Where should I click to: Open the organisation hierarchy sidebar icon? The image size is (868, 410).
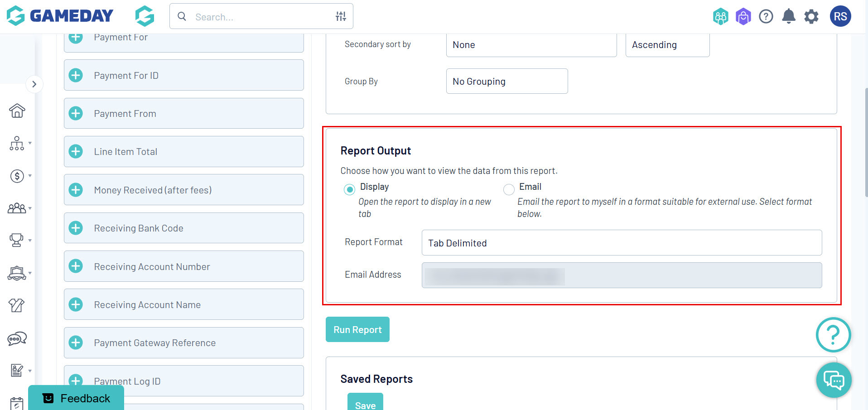(x=17, y=143)
